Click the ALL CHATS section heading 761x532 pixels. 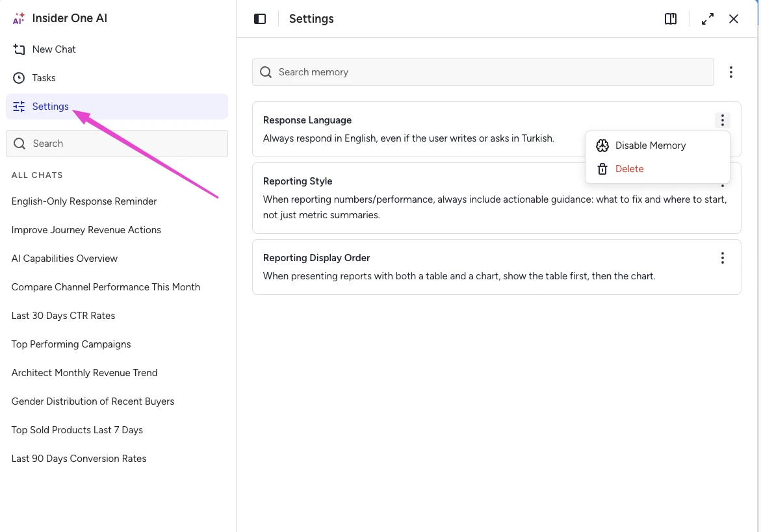(x=38, y=175)
